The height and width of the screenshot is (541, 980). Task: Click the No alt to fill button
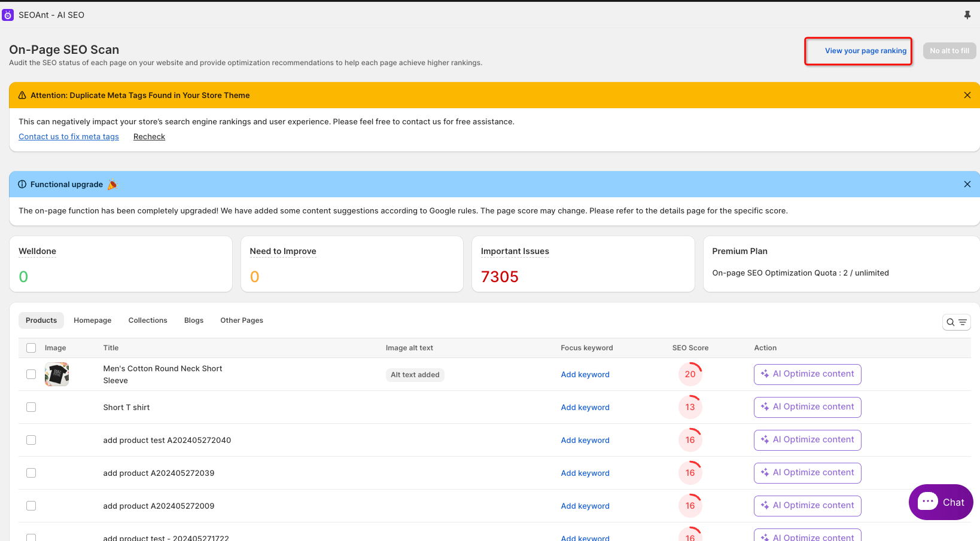click(x=949, y=51)
